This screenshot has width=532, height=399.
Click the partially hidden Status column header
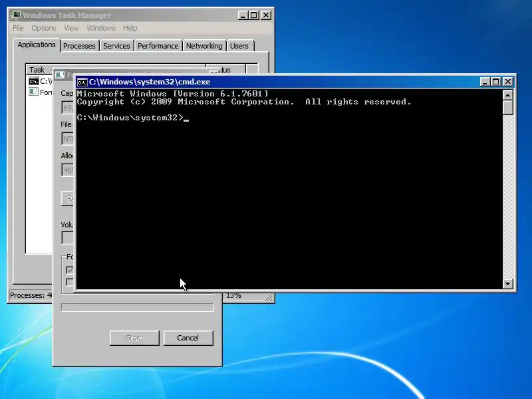pos(225,69)
